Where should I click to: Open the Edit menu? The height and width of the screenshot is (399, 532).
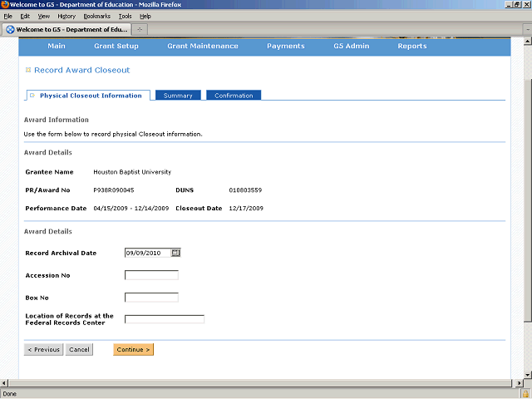tap(25, 17)
